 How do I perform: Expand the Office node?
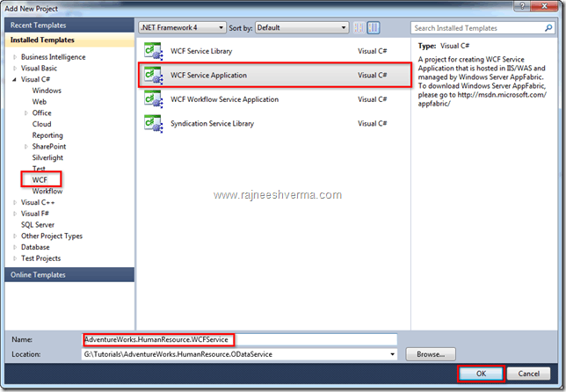(x=26, y=113)
